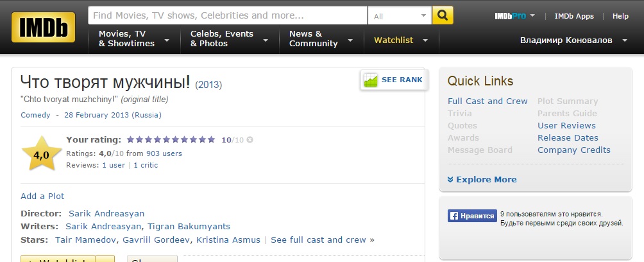644x262 pixels.
Task: Open Kristina Asmus's page
Action: 228,240
